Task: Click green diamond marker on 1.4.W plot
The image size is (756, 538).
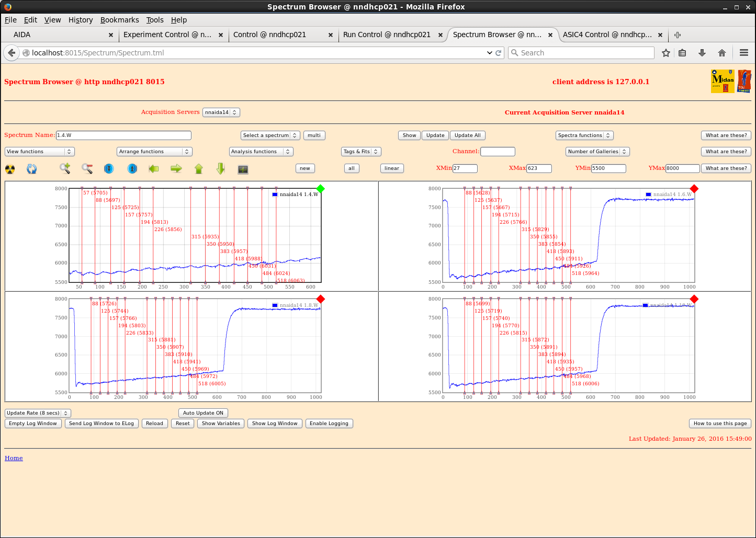Action: click(321, 189)
